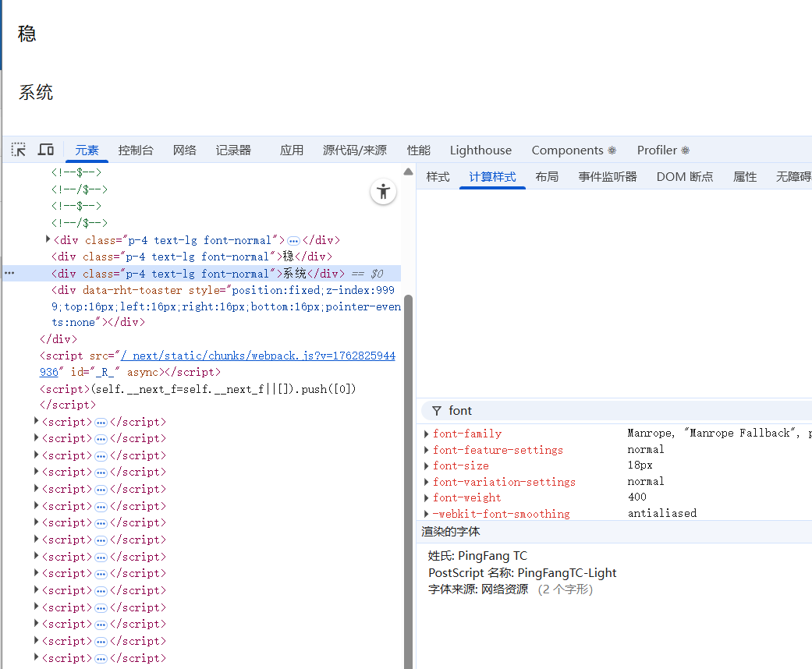Click the accessibility person icon button

pos(383,192)
